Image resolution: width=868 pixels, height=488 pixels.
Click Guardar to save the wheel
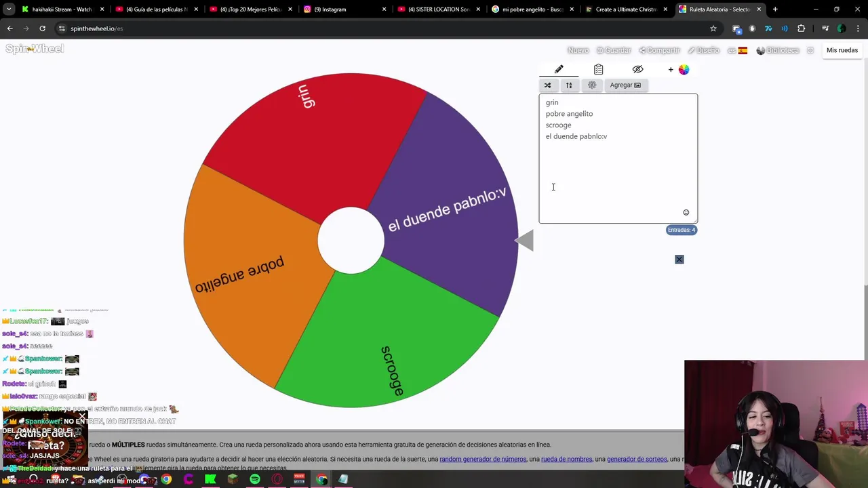[614, 50]
